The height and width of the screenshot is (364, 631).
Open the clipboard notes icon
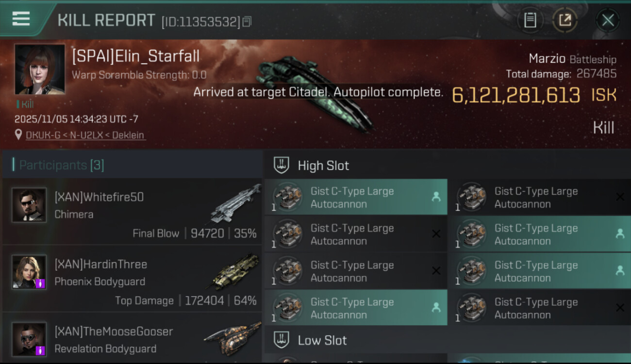[x=530, y=20]
